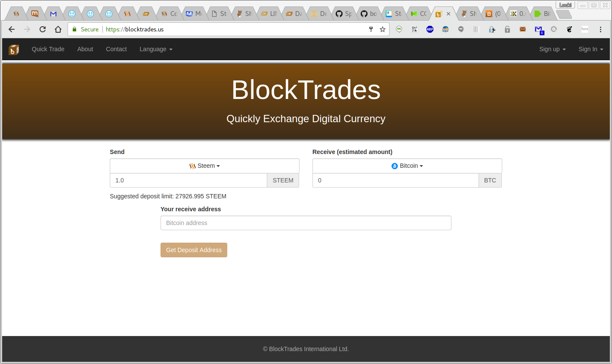Viewport: 612px width, 364px height.
Task: Click 'Suggested deposit limit: 27926.995 STEEM' text
Action: point(168,196)
